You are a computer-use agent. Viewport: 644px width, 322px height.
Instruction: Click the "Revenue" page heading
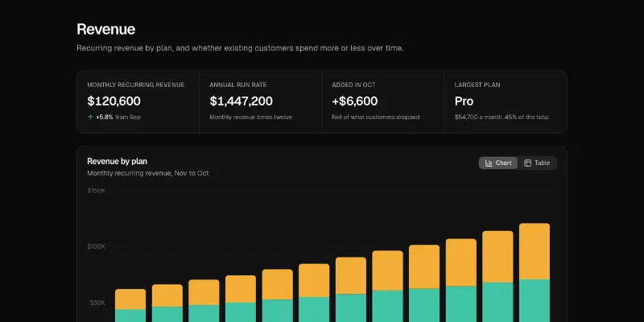(106, 29)
